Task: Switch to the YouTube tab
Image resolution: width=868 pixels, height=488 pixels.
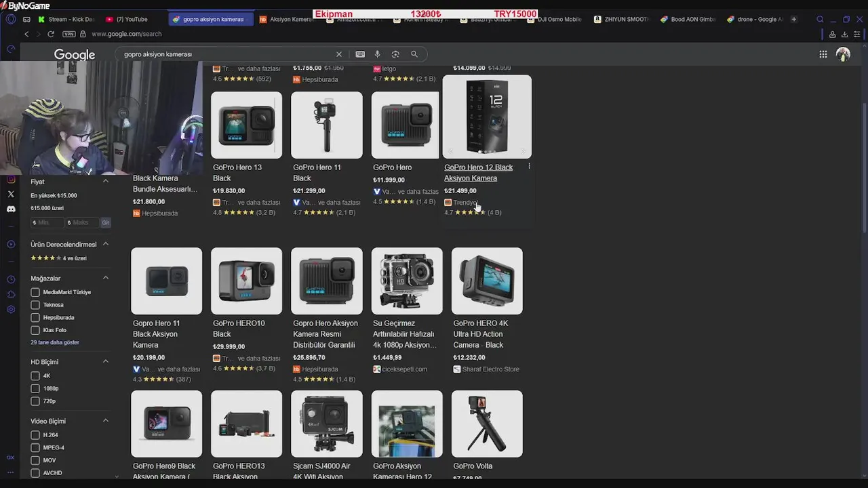Action: click(132, 19)
